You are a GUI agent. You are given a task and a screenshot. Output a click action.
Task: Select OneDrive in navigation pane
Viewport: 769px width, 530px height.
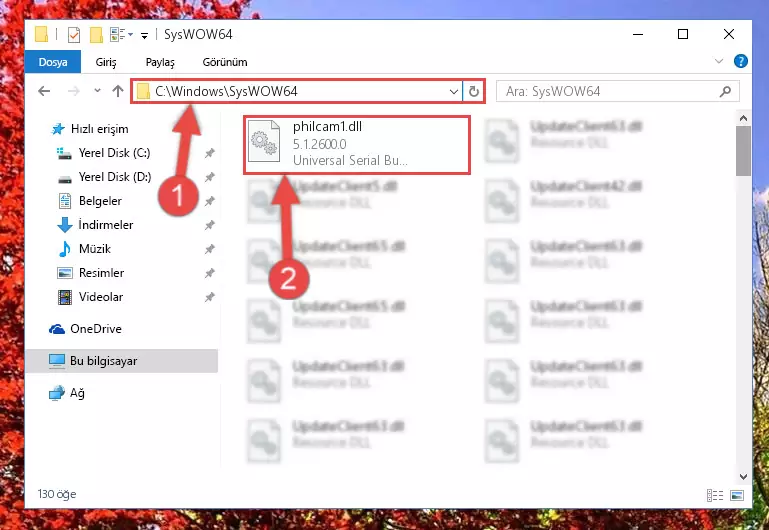[x=85, y=329]
